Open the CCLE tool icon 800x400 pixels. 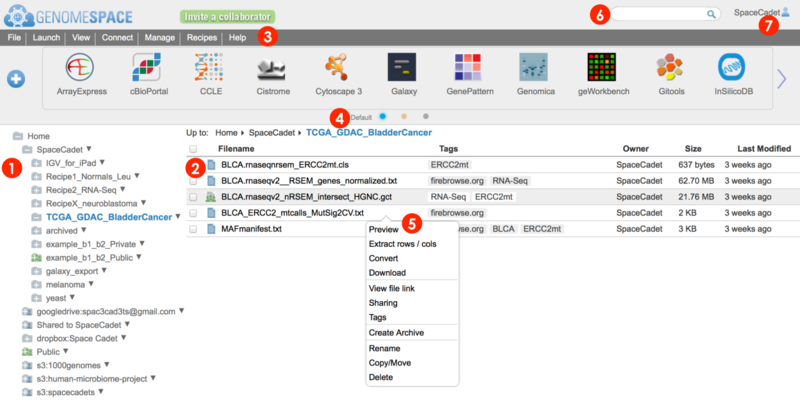coord(210,67)
